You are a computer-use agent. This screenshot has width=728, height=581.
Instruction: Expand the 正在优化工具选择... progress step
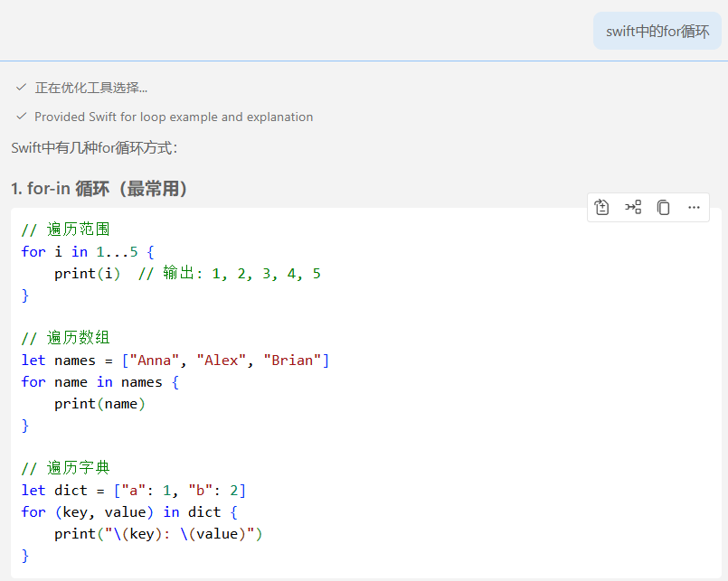click(90, 88)
